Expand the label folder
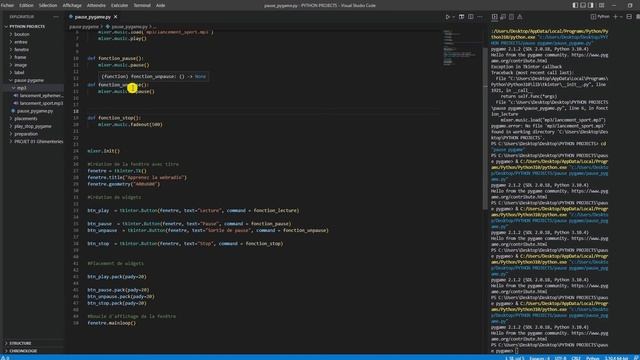 tap(19, 73)
